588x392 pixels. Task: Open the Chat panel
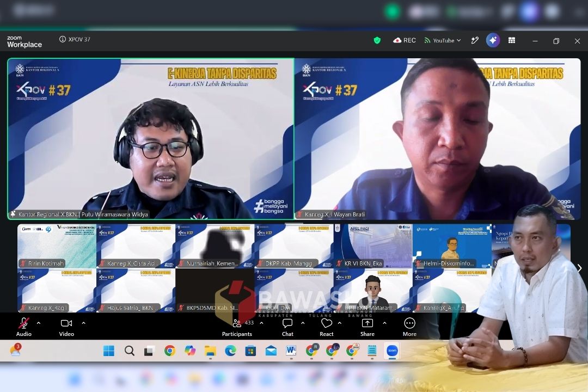point(287,327)
